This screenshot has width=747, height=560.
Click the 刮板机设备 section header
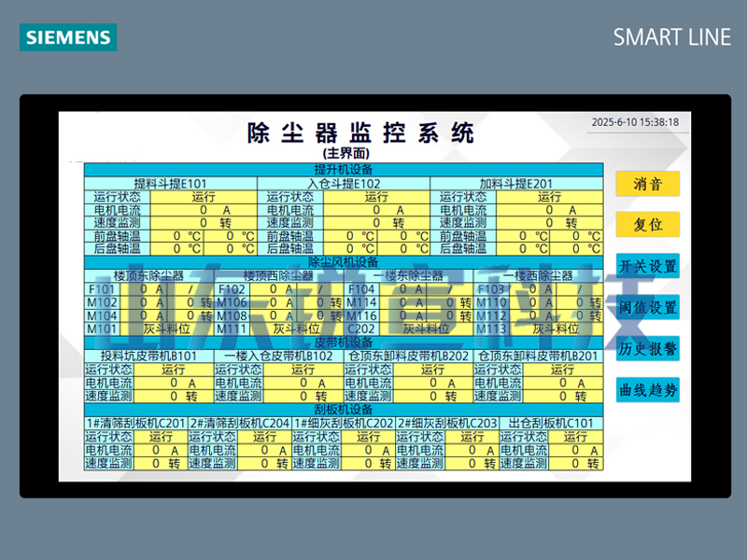click(343, 410)
